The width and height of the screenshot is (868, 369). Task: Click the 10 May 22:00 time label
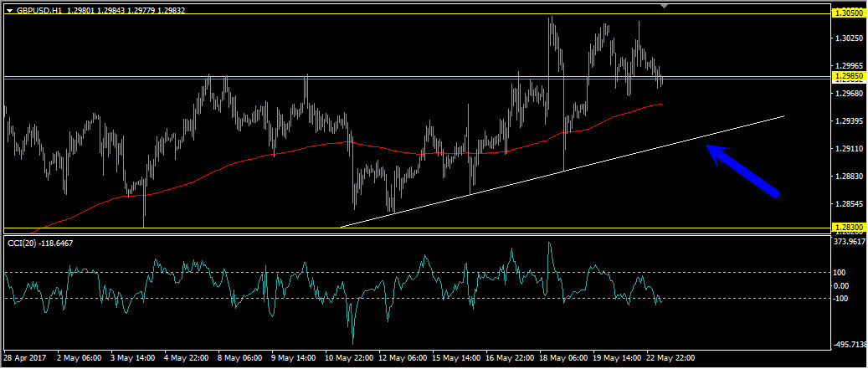click(347, 358)
